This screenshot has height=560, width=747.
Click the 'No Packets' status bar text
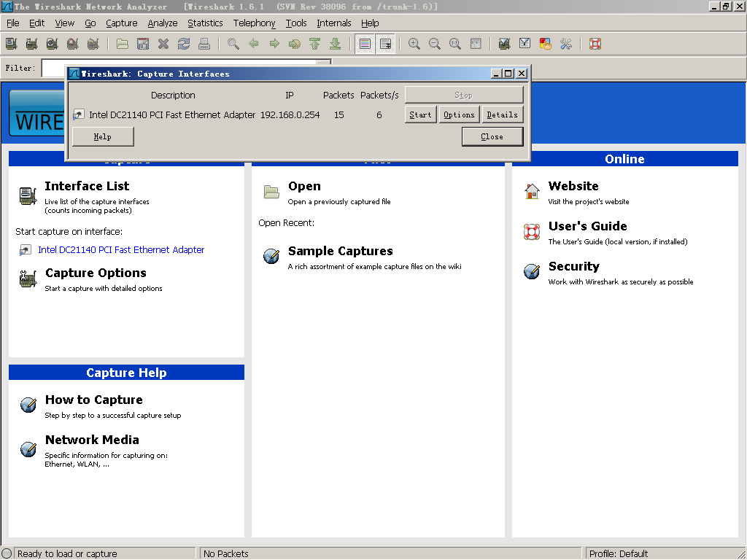pyautogui.click(x=226, y=553)
